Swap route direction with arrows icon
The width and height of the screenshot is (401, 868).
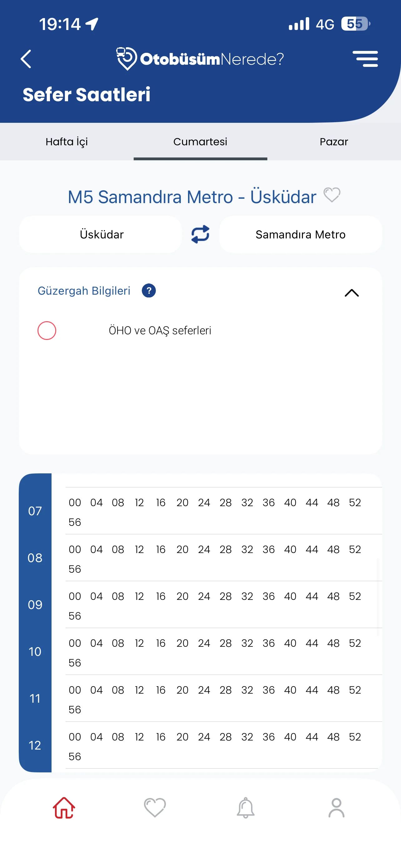click(x=200, y=234)
